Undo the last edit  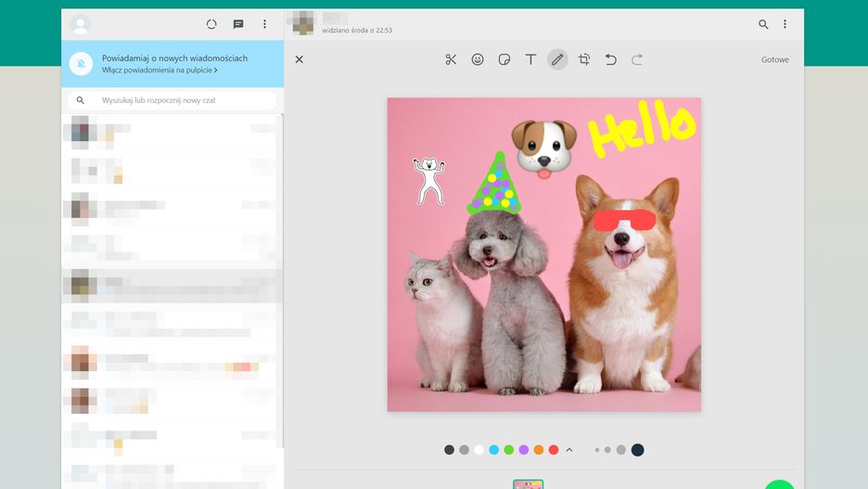click(x=610, y=59)
